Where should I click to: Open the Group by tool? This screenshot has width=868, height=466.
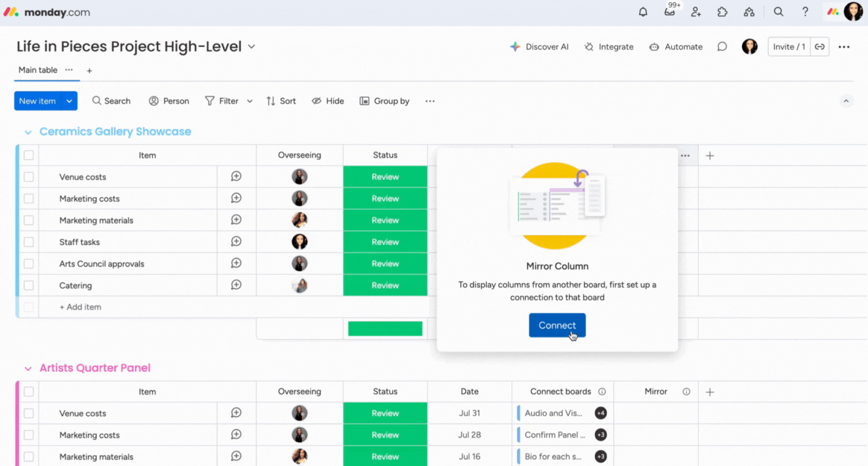[385, 101]
